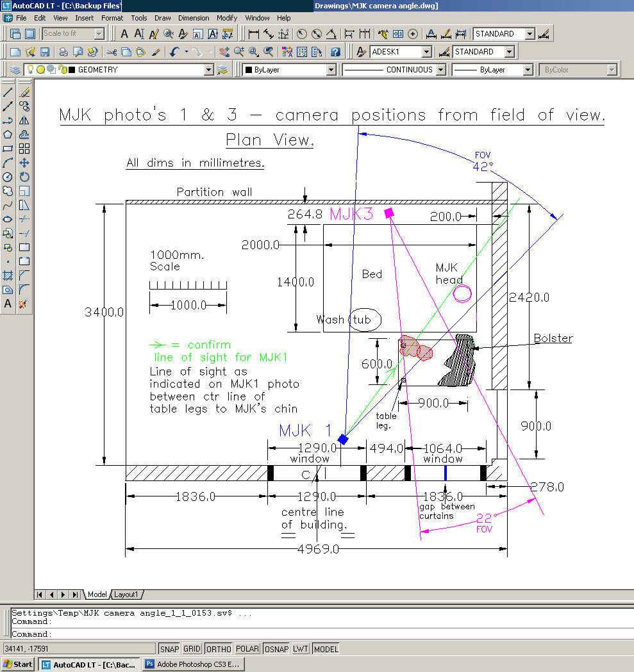This screenshot has width=634, height=672.
Task: Select the Hatch tool
Action: pyautogui.click(x=8, y=276)
